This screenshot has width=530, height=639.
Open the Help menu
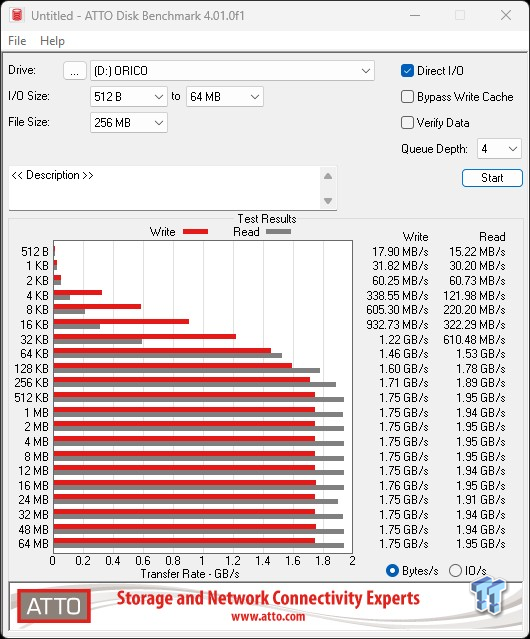coord(52,41)
